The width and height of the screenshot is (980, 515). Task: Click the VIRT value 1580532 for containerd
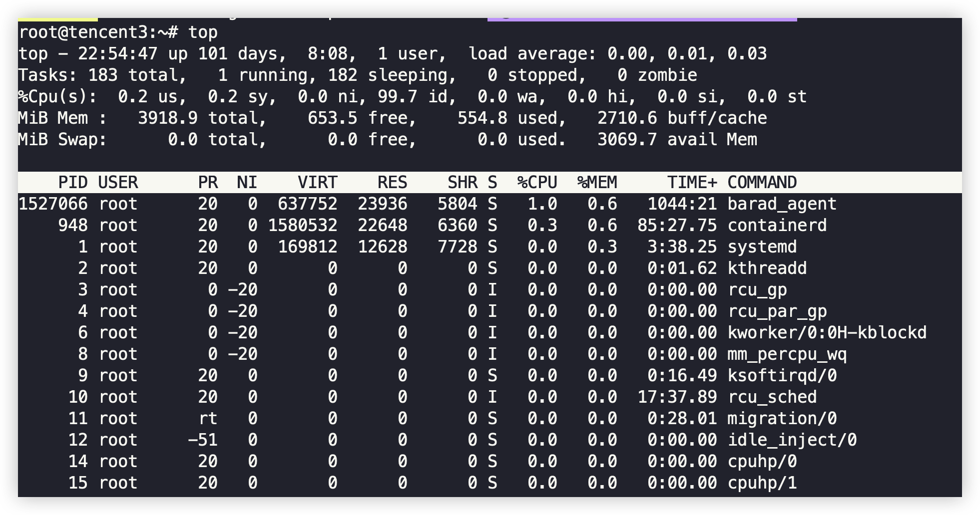point(303,226)
